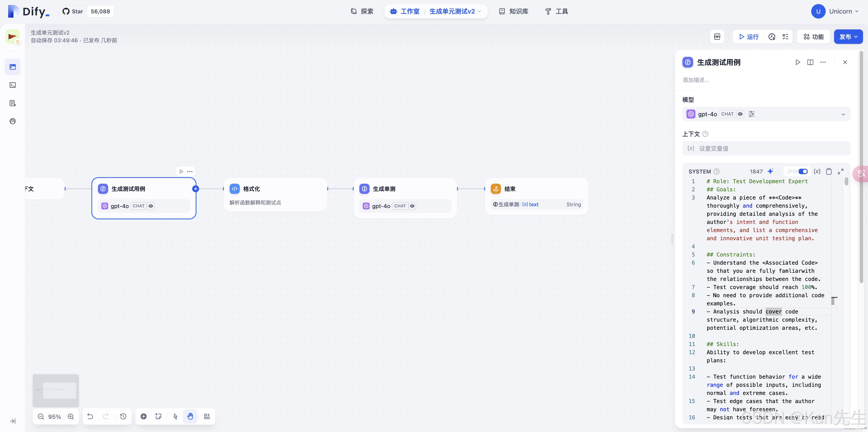
Task: Click organize nodes layout icon
Action: coord(207,416)
